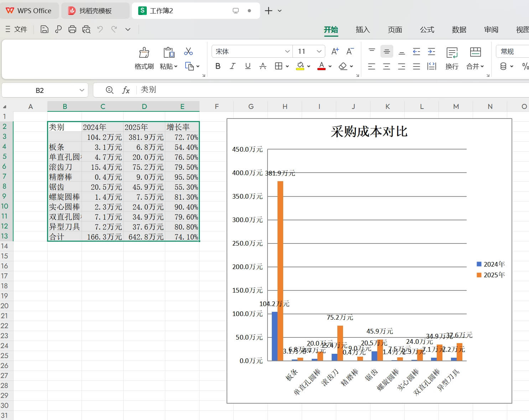This screenshot has width=529, height=420.
Task: Click the Increase font size icon
Action: click(335, 52)
